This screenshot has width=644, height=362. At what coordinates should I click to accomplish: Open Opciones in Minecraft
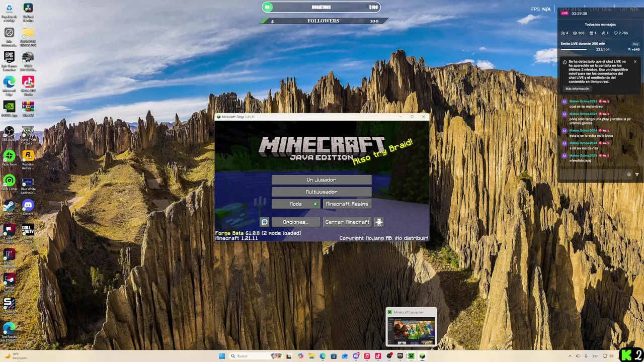tap(296, 222)
